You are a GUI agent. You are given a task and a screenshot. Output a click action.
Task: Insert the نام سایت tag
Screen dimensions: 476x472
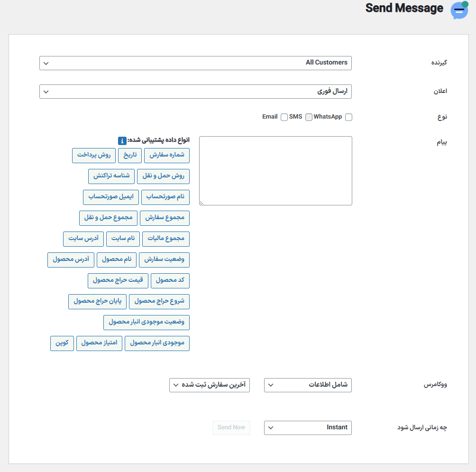tap(123, 239)
